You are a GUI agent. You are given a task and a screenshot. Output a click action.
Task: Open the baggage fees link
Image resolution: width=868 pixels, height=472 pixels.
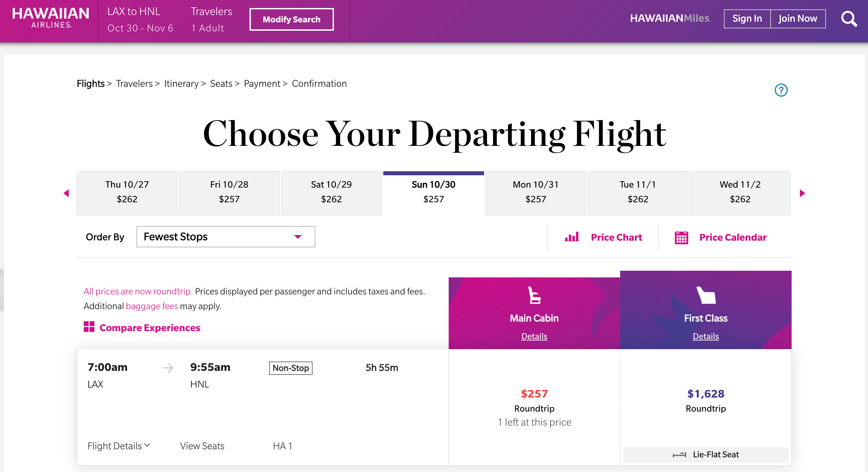(152, 306)
